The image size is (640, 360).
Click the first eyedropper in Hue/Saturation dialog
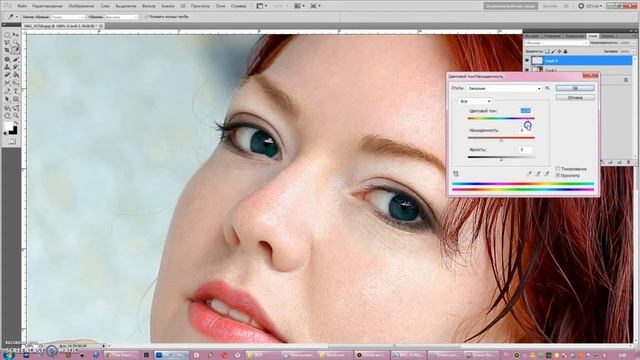pyautogui.click(x=529, y=174)
